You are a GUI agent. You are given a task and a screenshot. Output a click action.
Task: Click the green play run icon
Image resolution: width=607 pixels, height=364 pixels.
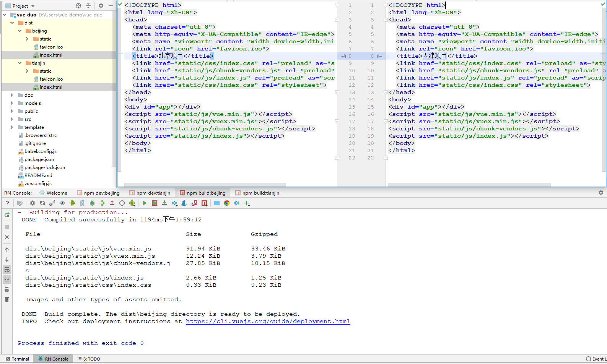click(x=145, y=203)
